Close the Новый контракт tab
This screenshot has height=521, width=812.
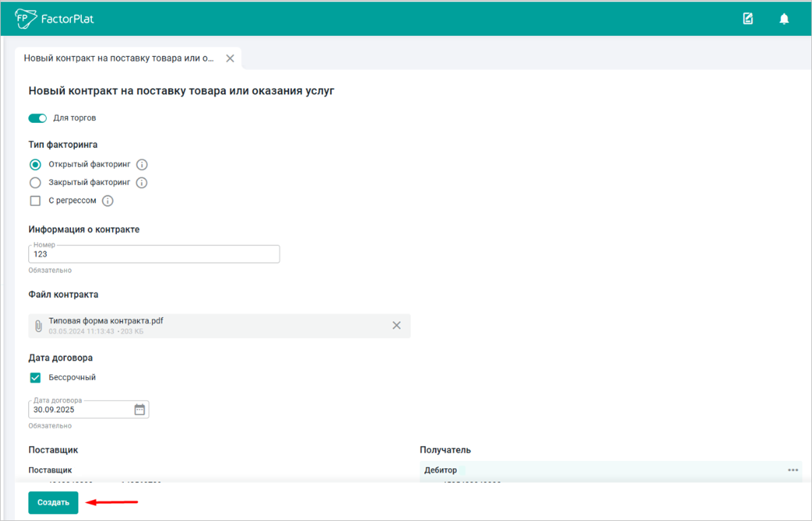(x=230, y=59)
